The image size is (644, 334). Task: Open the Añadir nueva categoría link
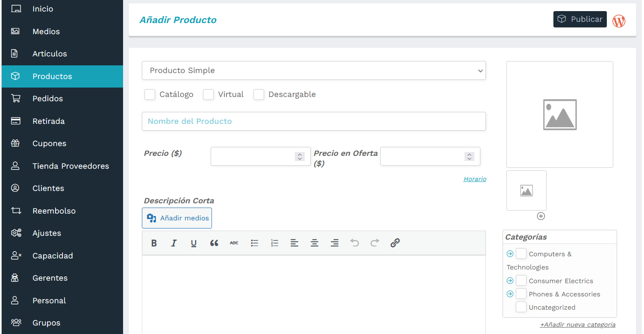578,324
